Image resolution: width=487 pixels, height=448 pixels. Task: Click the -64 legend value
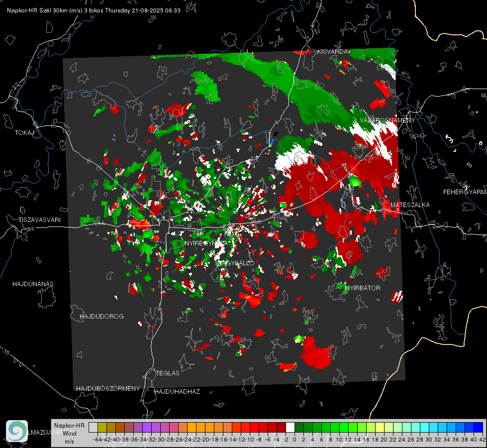pos(97,440)
